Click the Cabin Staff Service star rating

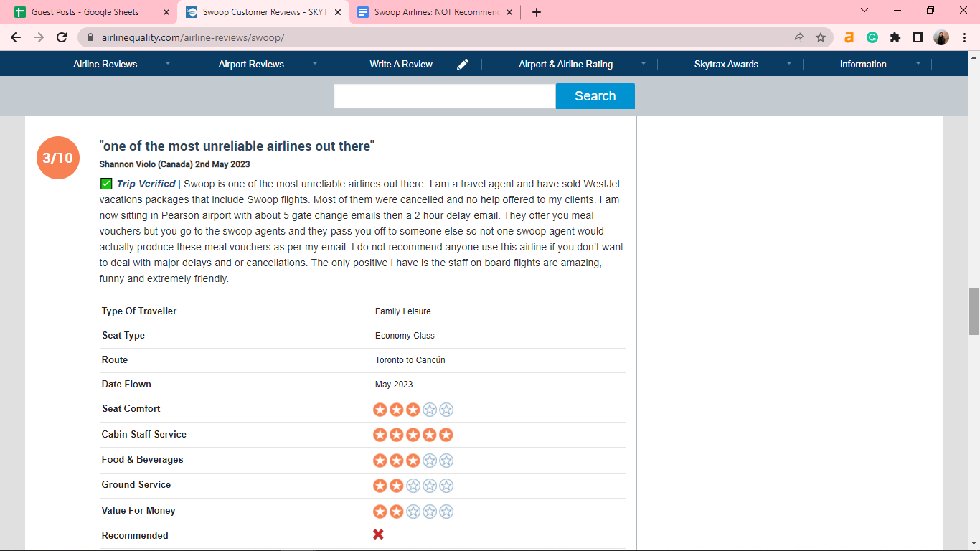413,435
